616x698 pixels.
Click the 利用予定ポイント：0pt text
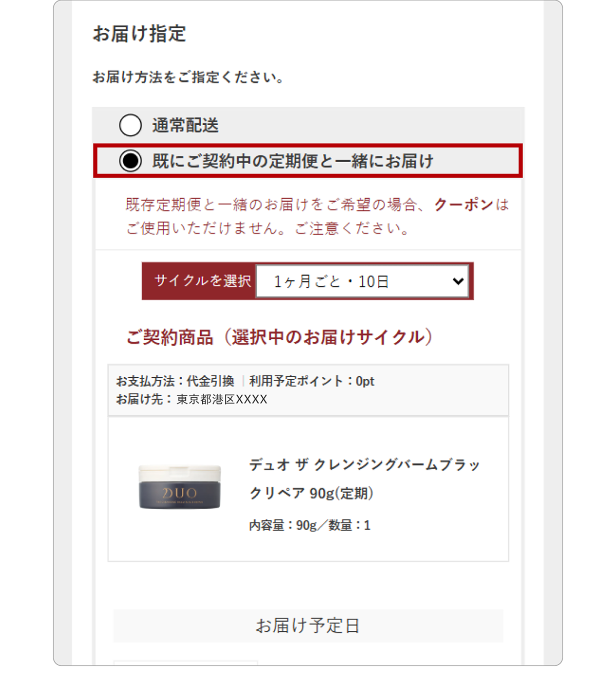tap(312, 381)
